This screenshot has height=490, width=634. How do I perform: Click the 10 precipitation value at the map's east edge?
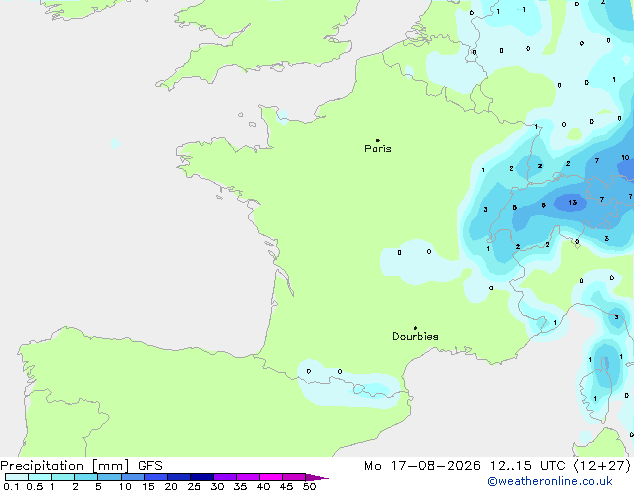[x=625, y=158]
